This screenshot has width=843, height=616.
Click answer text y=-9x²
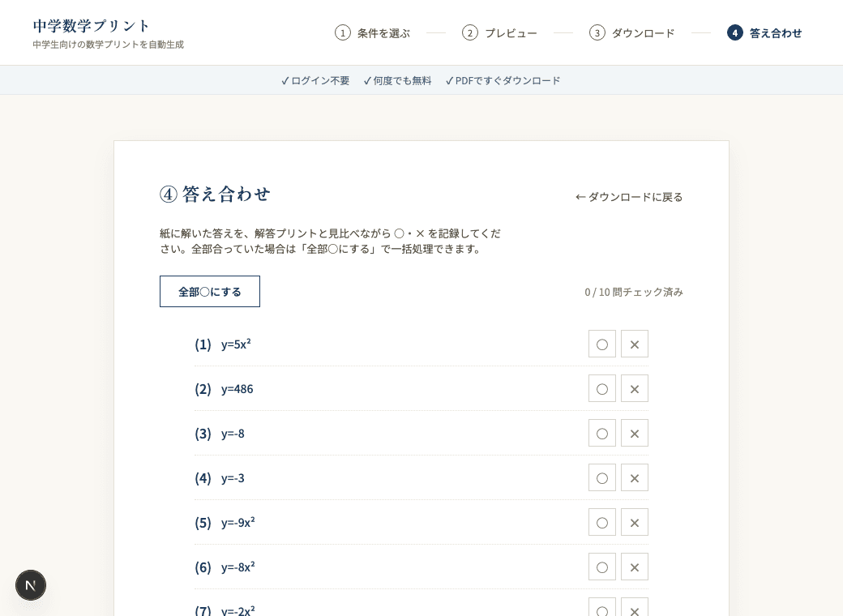tap(237, 523)
